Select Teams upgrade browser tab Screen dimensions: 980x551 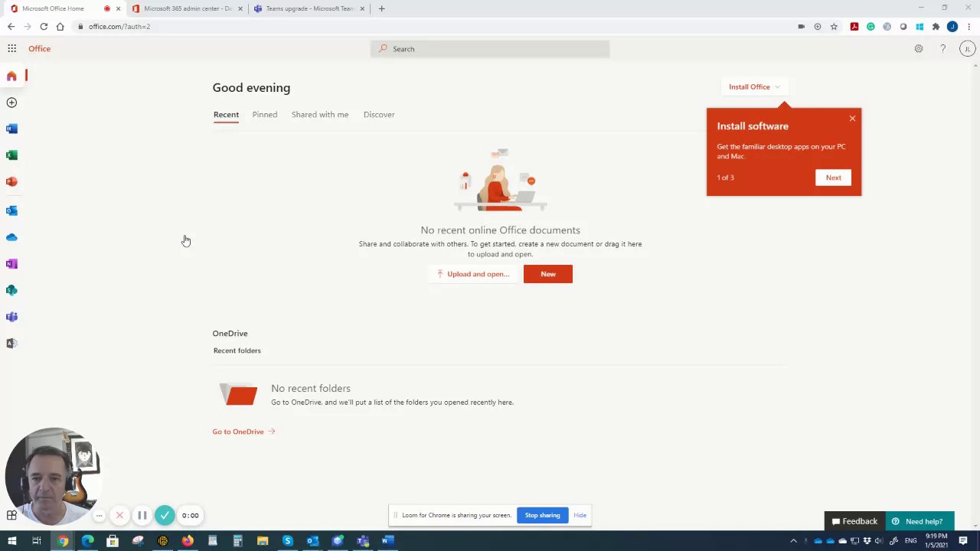pyautogui.click(x=309, y=8)
